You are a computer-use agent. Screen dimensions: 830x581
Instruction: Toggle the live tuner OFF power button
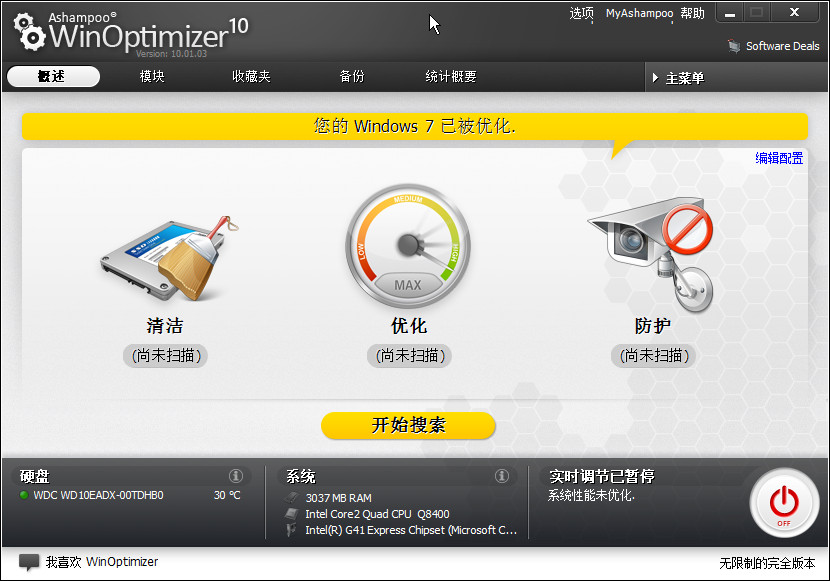tap(784, 503)
